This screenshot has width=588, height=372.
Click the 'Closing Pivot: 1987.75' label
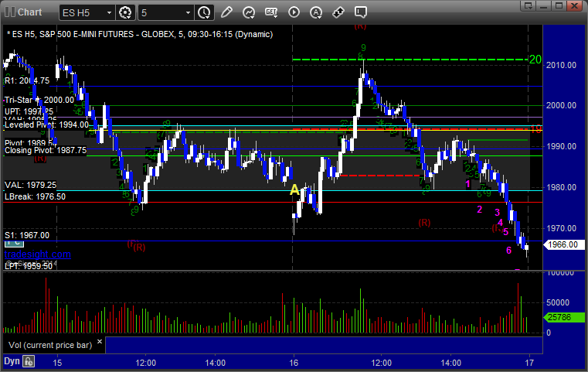46,150
